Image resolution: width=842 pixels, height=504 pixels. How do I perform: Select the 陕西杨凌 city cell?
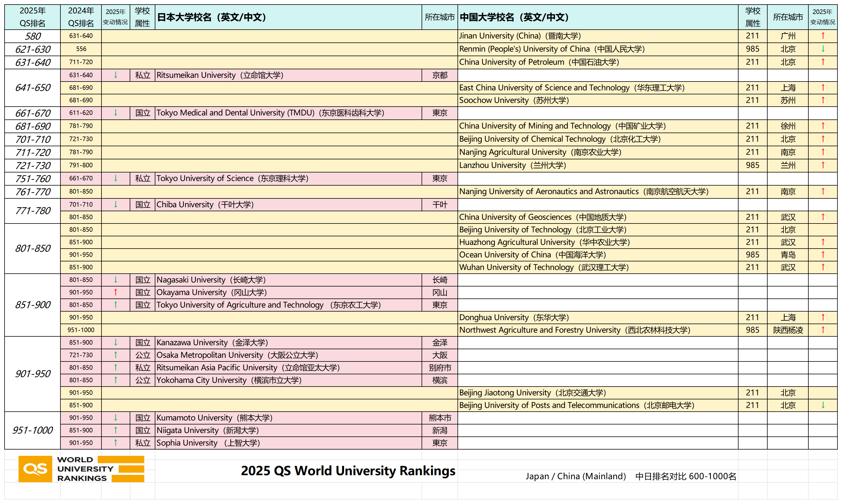pos(788,330)
